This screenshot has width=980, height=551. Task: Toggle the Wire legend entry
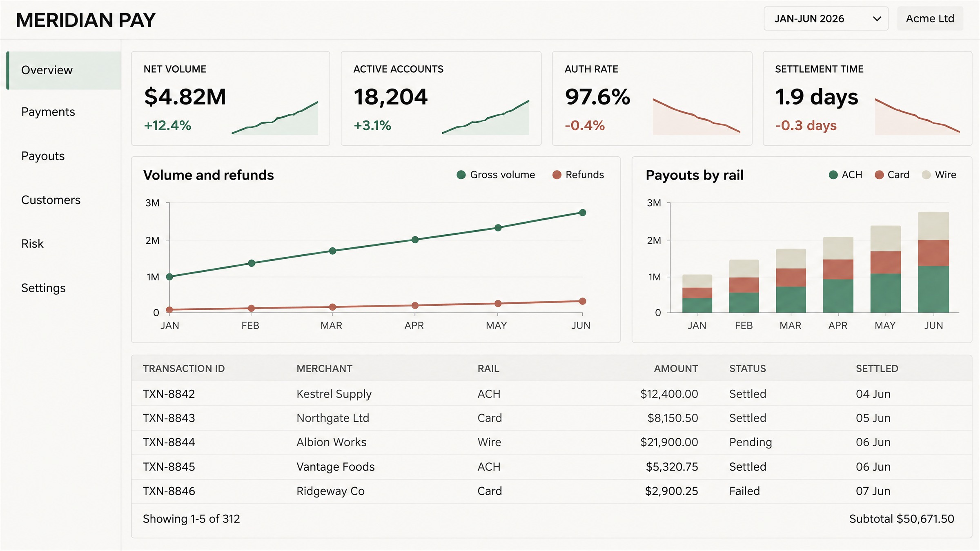click(x=939, y=175)
